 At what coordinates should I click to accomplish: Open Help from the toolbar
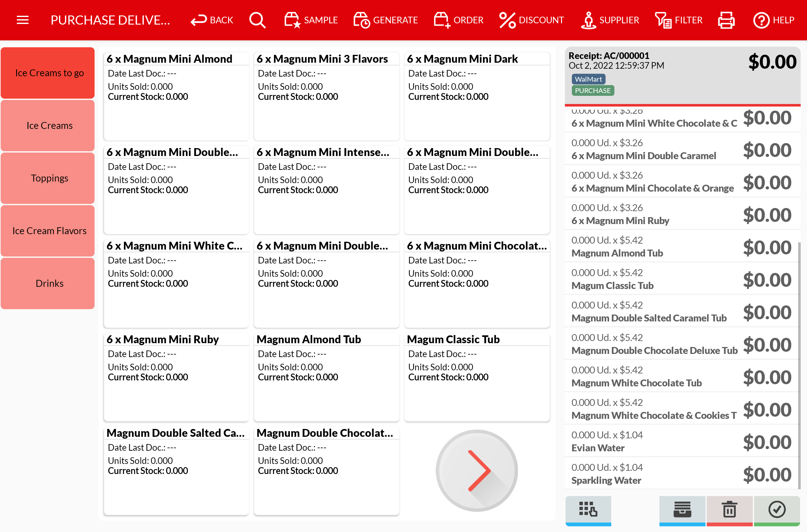point(773,20)
